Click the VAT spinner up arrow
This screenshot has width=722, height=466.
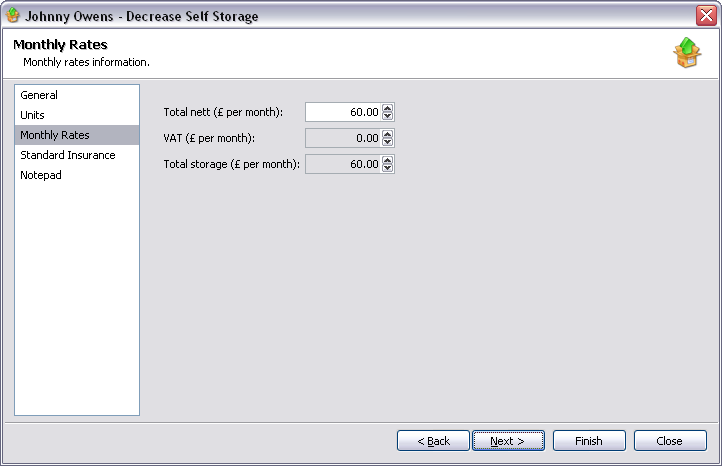[388, 134]
